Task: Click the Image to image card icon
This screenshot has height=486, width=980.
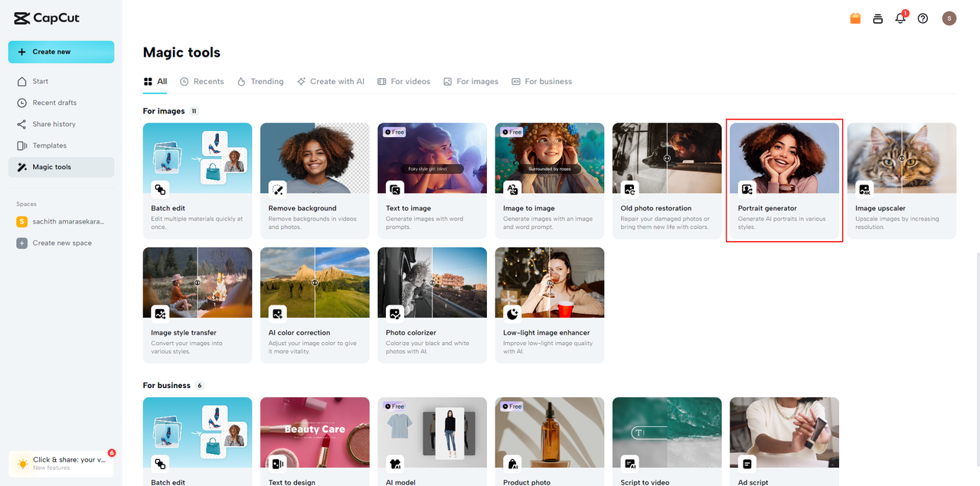Action: [x=512, y=189]
